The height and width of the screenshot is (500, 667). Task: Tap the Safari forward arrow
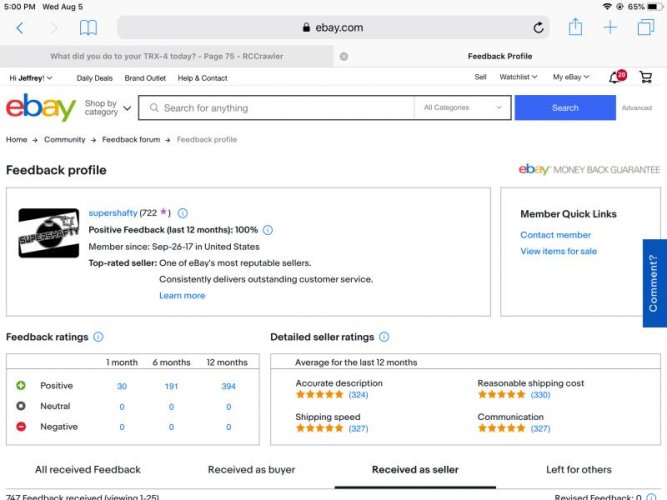coord(54,28)
